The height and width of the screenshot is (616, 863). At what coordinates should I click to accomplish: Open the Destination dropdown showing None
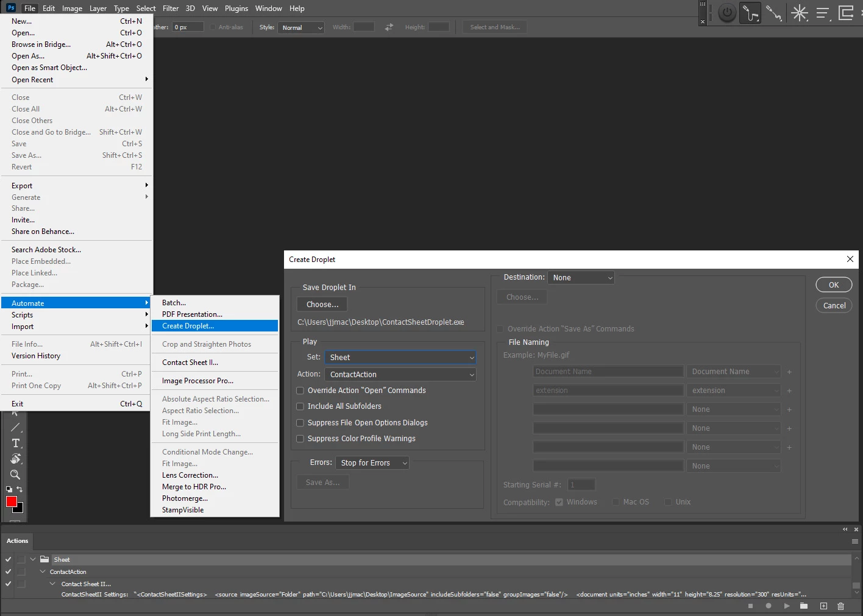coord(581,278)
